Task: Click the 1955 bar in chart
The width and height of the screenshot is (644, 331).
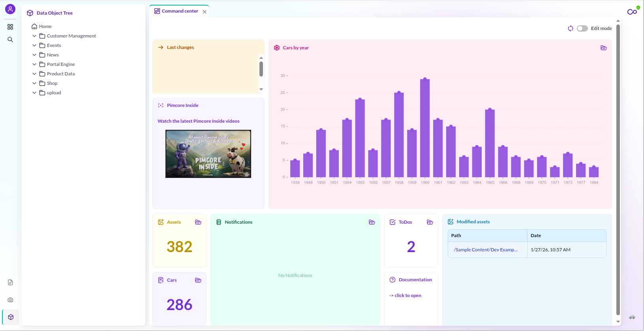Action: click(x=360, y=138)
